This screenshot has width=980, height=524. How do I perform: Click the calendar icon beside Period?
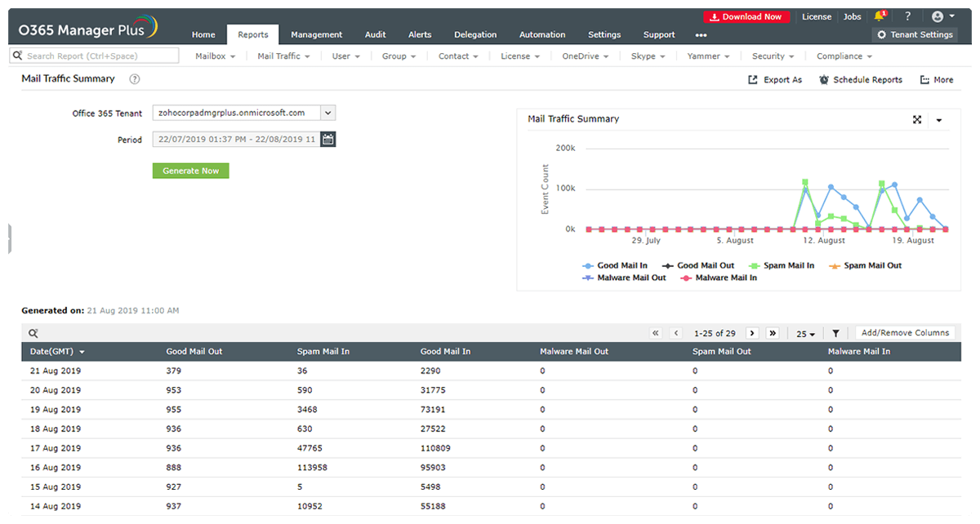tap(327, 140)
